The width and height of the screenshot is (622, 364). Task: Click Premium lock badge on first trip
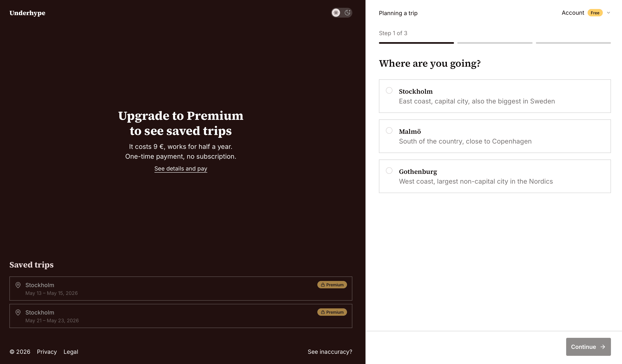[332, 285]
